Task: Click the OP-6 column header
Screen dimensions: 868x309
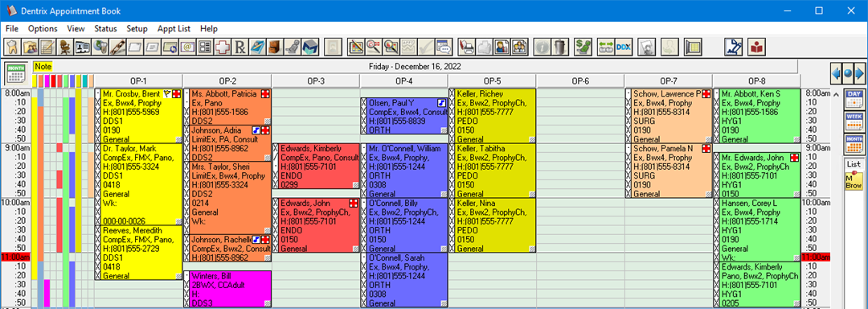Action: [580, 80]
